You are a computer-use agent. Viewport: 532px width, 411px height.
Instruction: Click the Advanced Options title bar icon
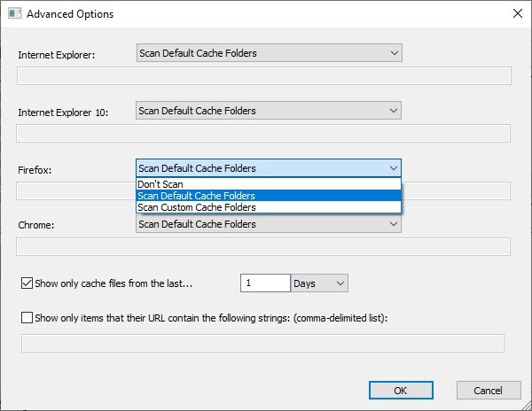click(x=14, y=14)
